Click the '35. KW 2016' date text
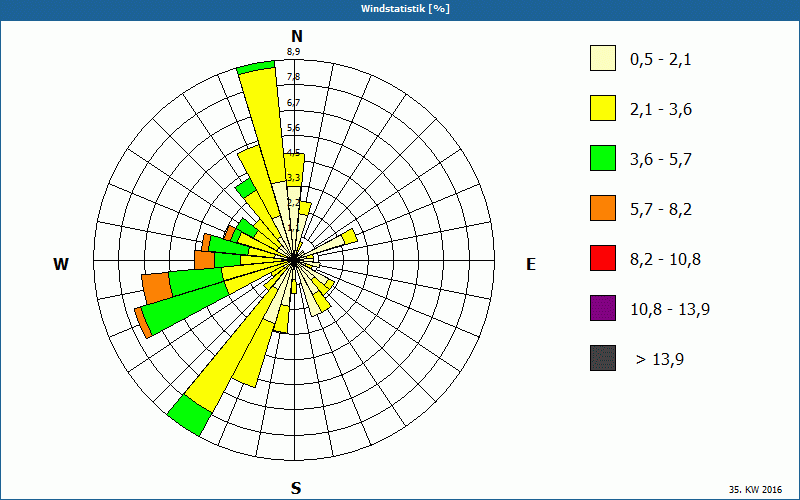This screenshot has height=500, width=800. click(x=755, y=490)
